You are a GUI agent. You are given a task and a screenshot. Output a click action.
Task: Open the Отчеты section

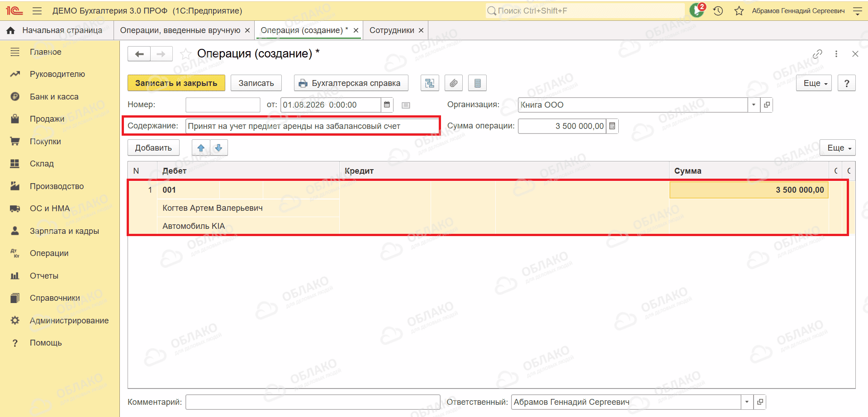[60, 276]
